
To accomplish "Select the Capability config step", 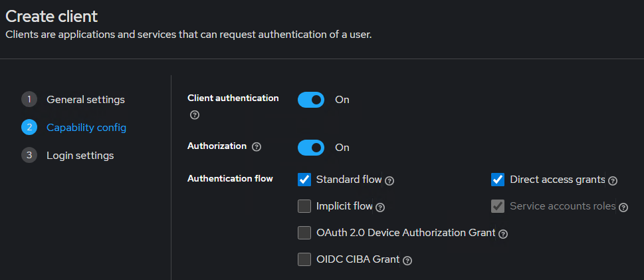I will pos(86,127).
